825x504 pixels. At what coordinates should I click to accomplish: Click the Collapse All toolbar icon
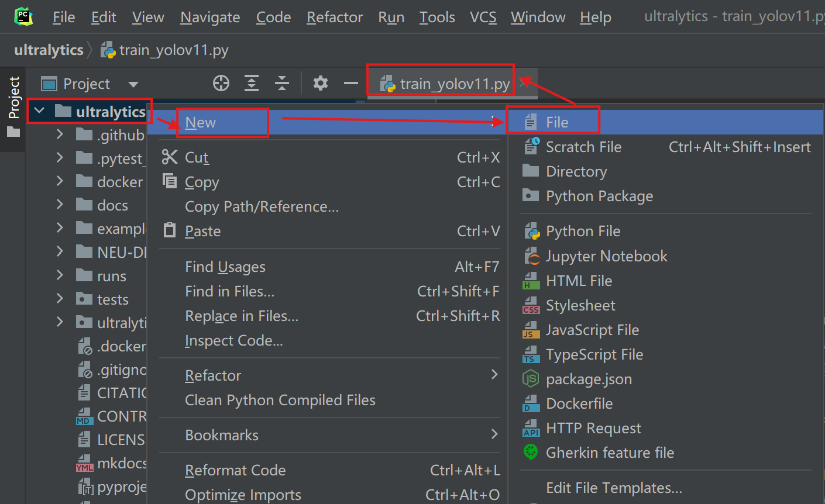282,84
